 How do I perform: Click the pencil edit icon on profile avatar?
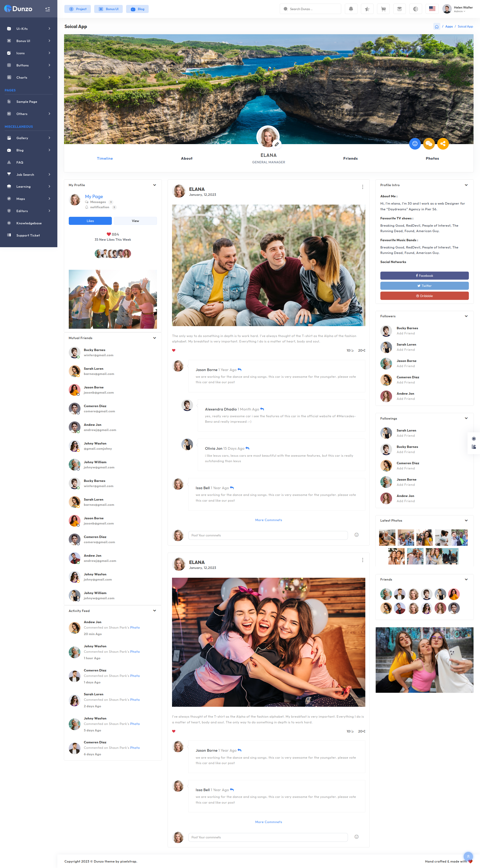(x=276, y=144)
